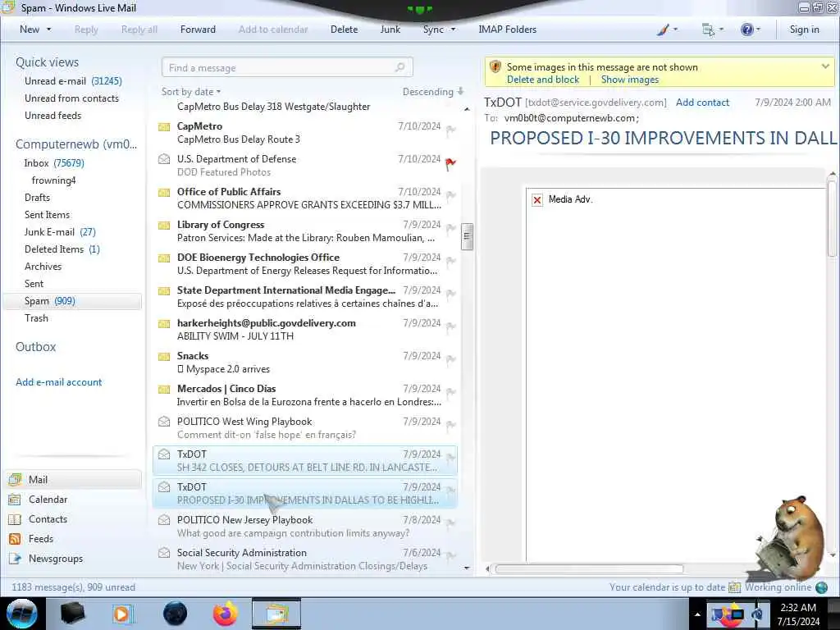The height and width of the screenshot is (630, 840).
Task: Click the preview pane vertical scrollbar thumb
Action: 832,219
